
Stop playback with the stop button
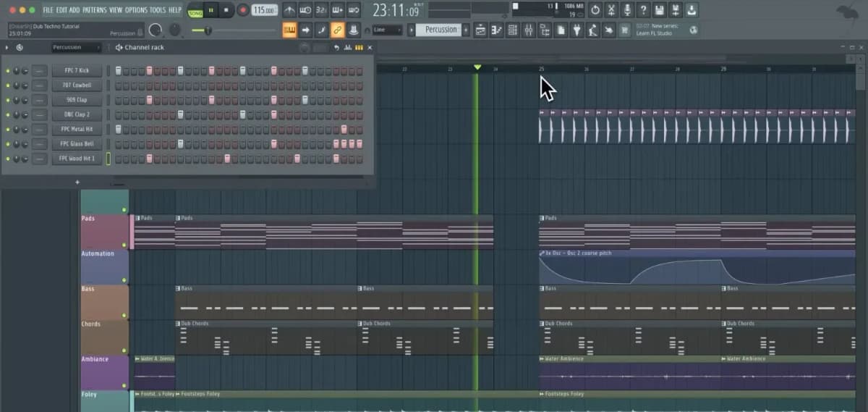(x=226, y=10)
